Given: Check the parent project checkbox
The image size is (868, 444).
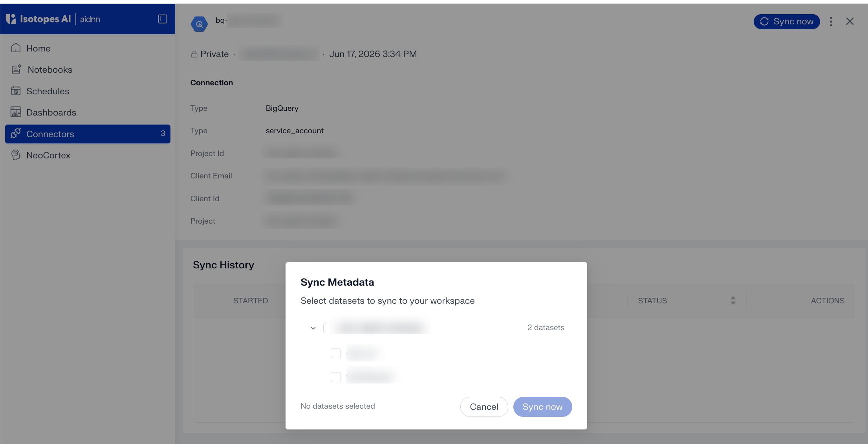Looking at the screenshot, I should [327, 328].
